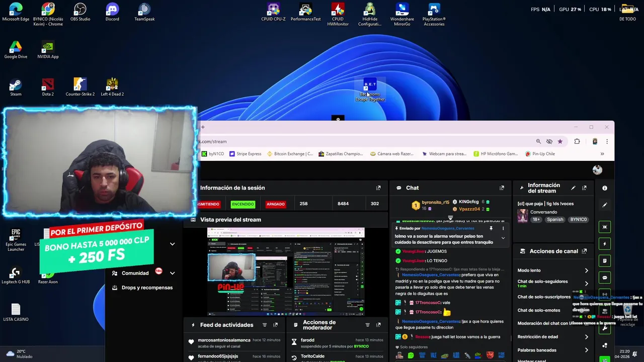Click byronsito_r15 in chat leaderboard
644x362 pixels.
435,203
